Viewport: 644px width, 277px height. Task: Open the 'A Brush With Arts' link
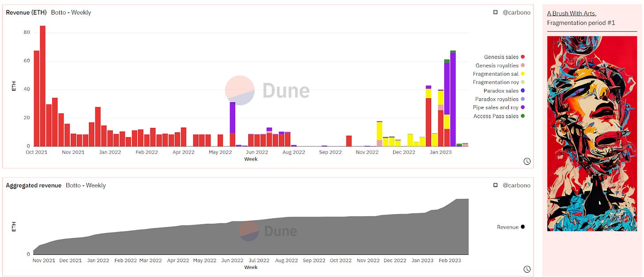571,14
